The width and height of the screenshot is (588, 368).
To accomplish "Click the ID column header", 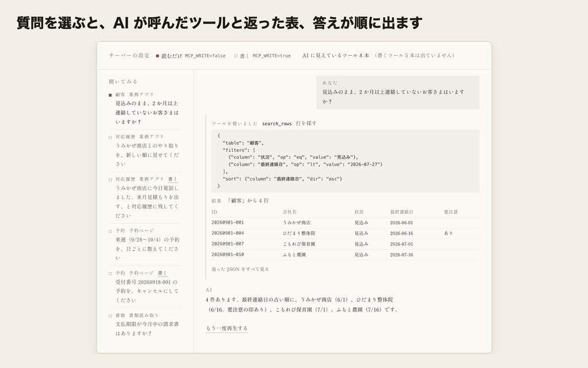I will point(215,212).
